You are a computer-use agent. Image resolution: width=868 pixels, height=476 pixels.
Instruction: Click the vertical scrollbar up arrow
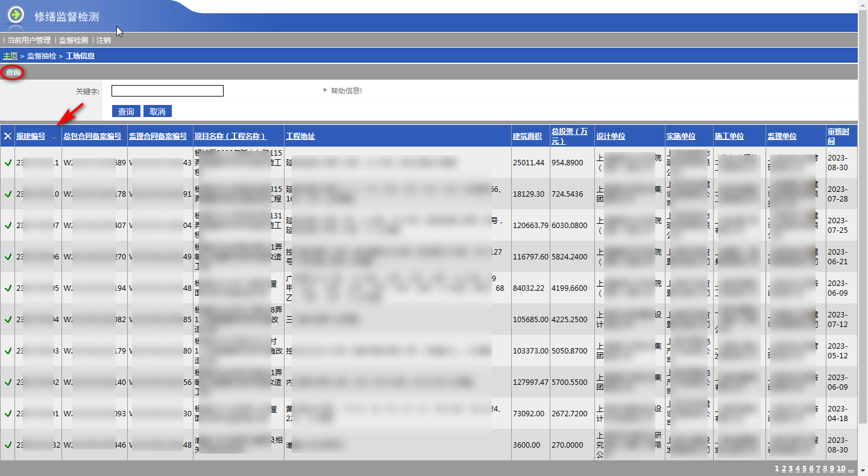863,5
